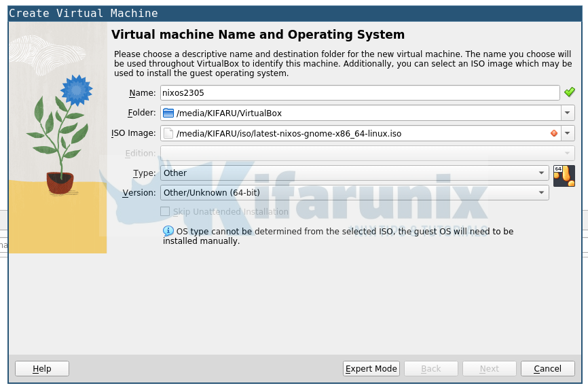Click the red diamond warning icon in ISO field
This screenshot has width=588, height=392.
coord(554,133)
